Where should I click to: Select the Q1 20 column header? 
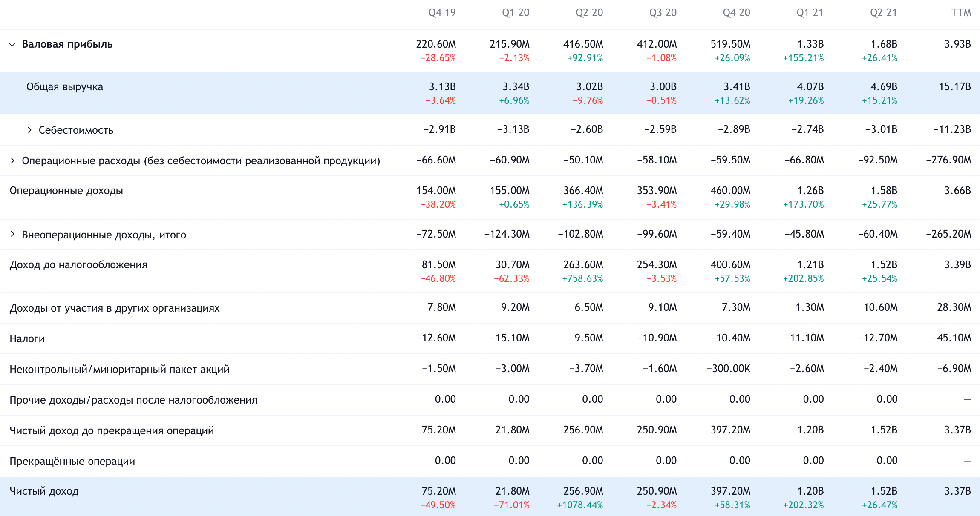point(516,13)
